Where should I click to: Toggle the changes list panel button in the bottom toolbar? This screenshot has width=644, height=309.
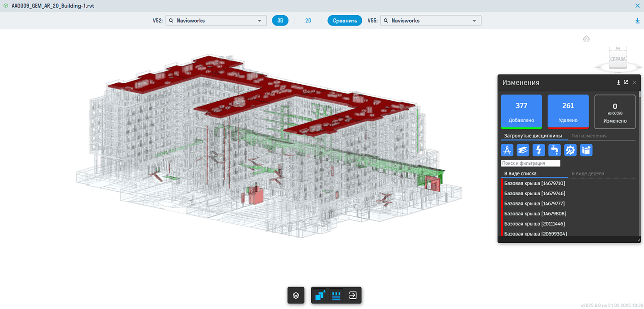pyautogui.click(x=336, y=296)
